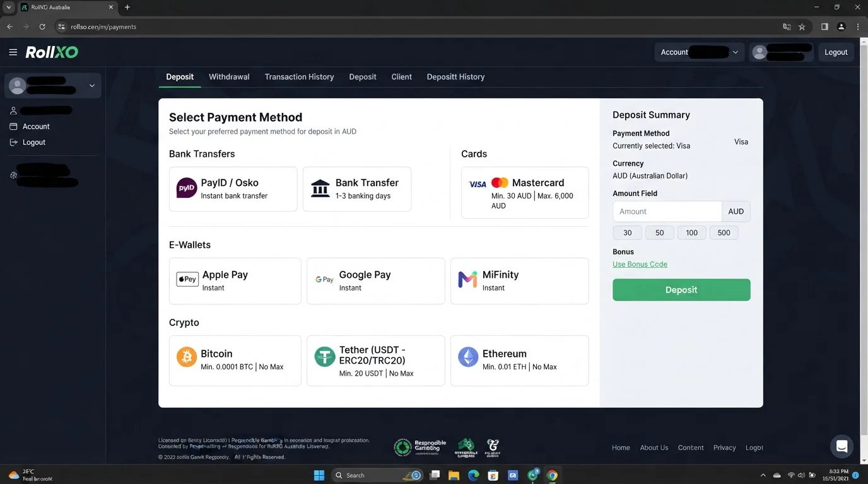Open the hamburger menu beside RollXO logo
This screenshot has width=868, height=484.
(13, 52)
